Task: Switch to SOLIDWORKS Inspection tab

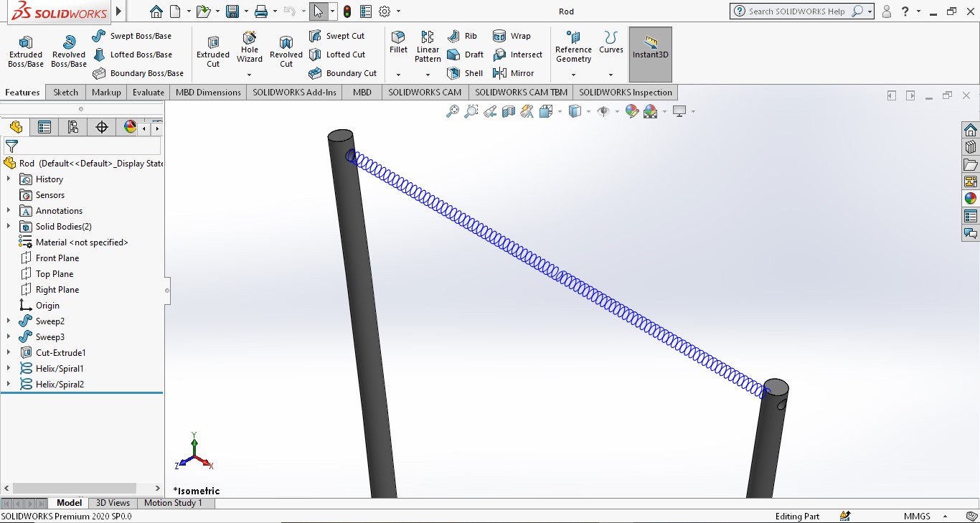Action: [626, 93]
